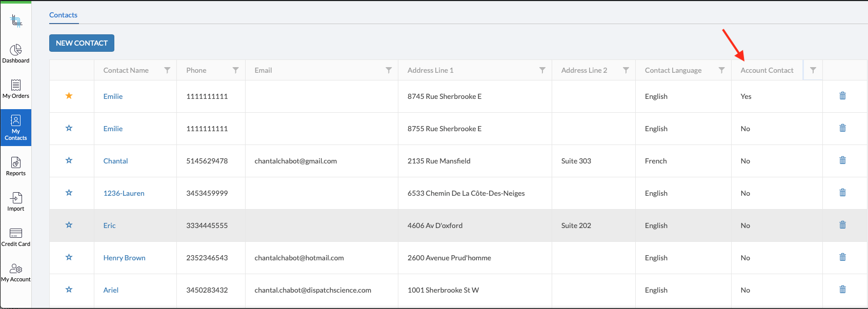868x309 pixels.
Task: Open filter for Contact Language column
Action: coord(721,70)
